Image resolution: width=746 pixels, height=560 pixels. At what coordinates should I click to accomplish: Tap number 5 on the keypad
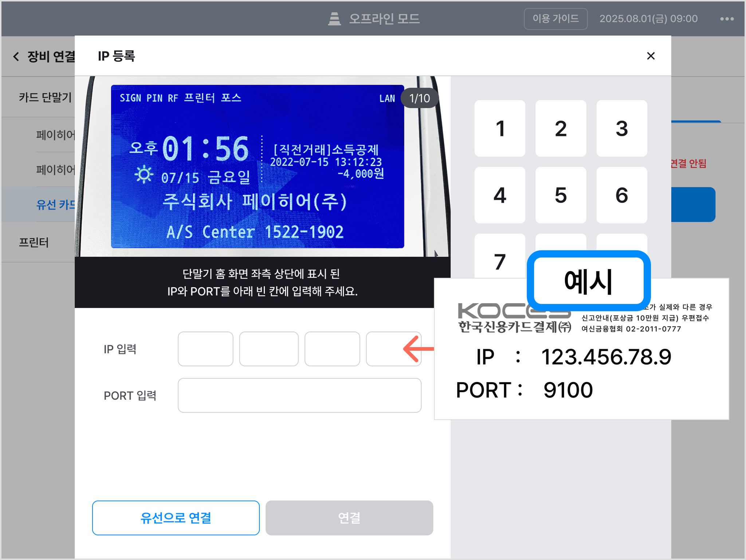tap(561, 195)
